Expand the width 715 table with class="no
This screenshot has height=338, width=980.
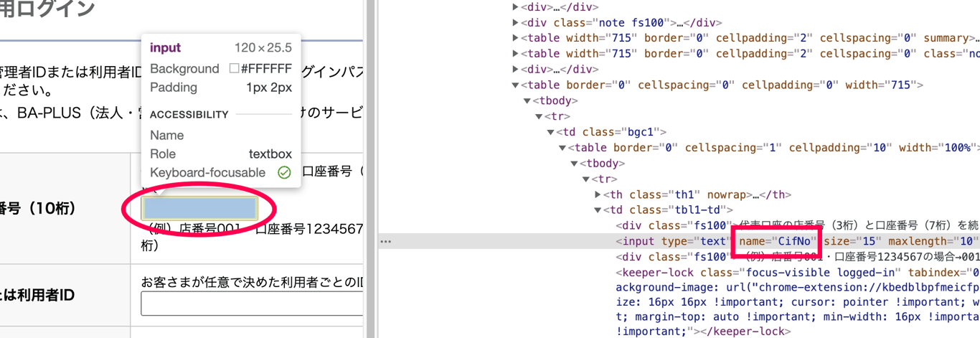point(516,54)
